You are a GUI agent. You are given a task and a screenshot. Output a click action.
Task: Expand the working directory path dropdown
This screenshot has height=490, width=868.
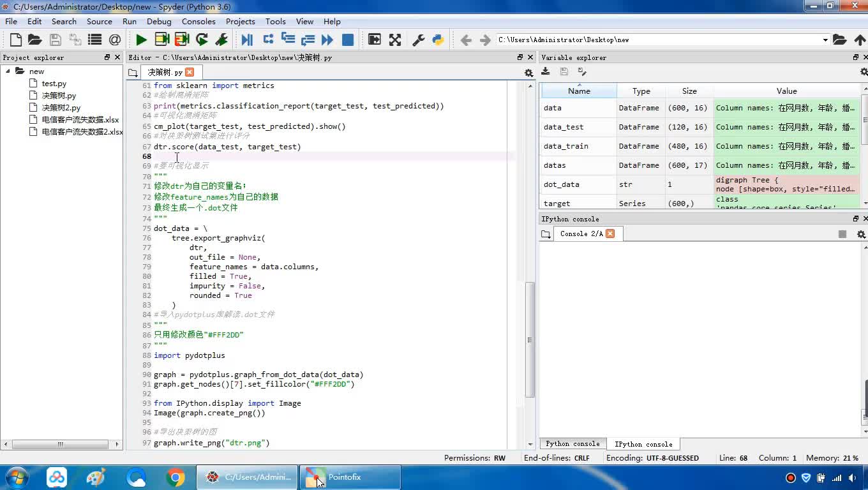click(825, 40)
